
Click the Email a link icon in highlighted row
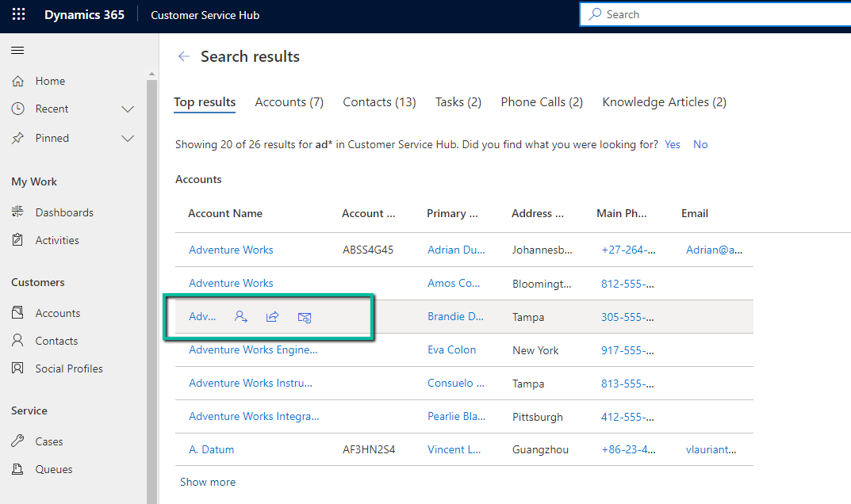tap(304, 317)
